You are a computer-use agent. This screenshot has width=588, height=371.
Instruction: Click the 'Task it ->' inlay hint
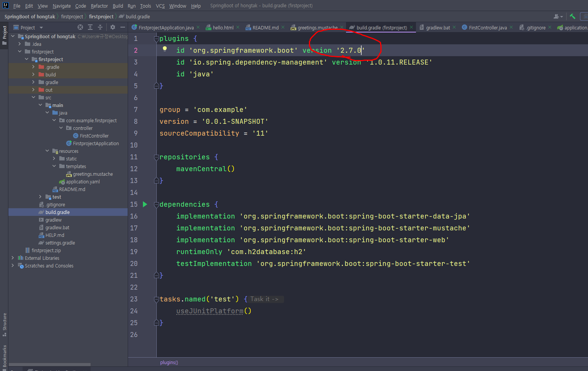tap(265, 299)
